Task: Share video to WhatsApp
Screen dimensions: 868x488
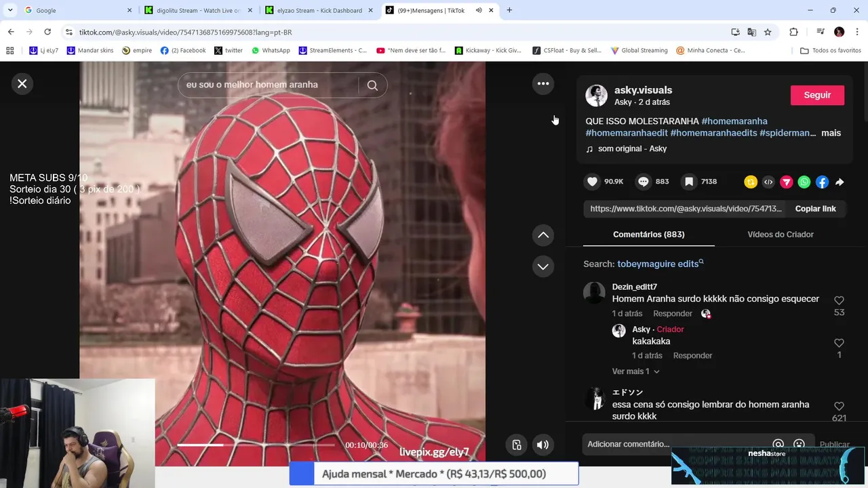Action: click(804, 182)
